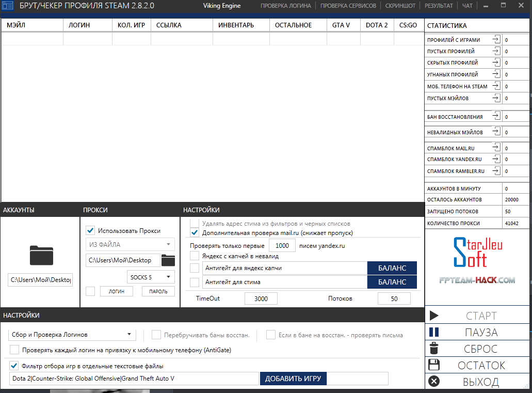Click the floppy disk icon next to ОСТАТОК
This screenshot has width=532, height=393.
(434, 365)
